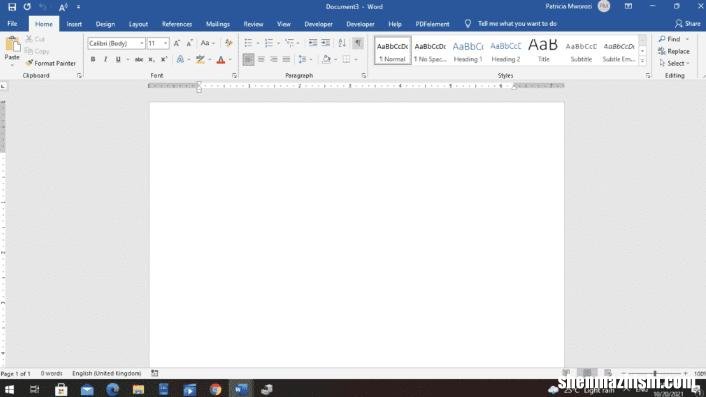Align text right
The image size is (706, 397).
click(x=274, y=59)
